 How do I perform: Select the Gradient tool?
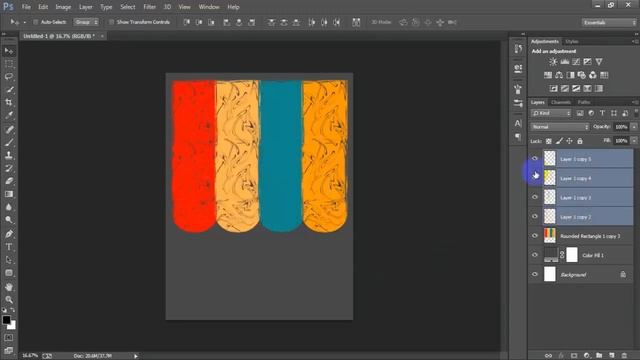[x=9, y=194]
